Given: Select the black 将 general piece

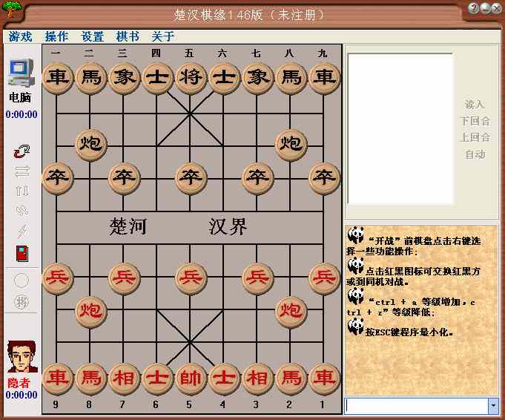Looking at the screenshot, I should point(191,77).
